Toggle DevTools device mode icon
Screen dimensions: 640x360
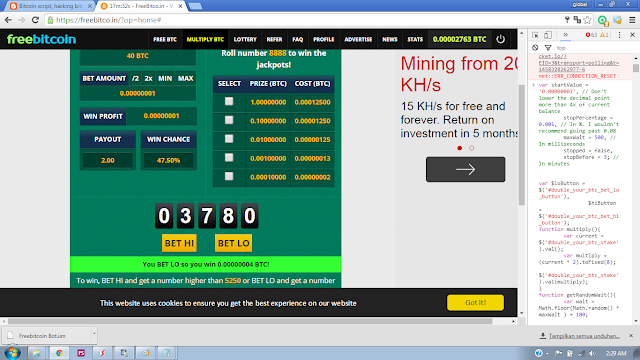548,35
